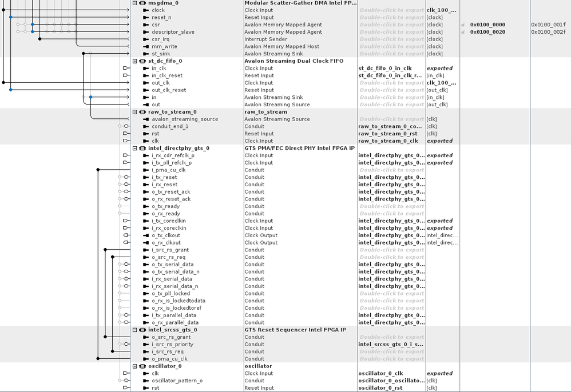Click the intel_srcss_gts_0 chip icon
Screen dimensions: 571x392
[x=142, y=330]
